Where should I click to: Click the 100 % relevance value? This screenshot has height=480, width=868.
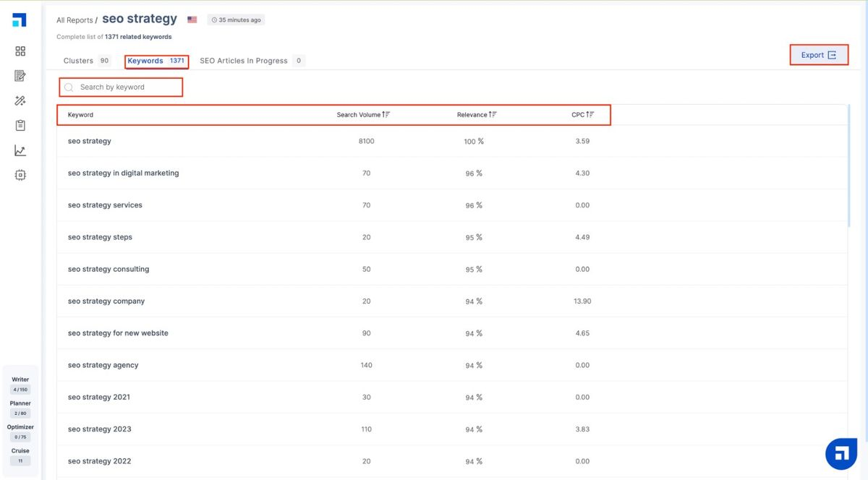pyautogui.click(x=474, y=142)
